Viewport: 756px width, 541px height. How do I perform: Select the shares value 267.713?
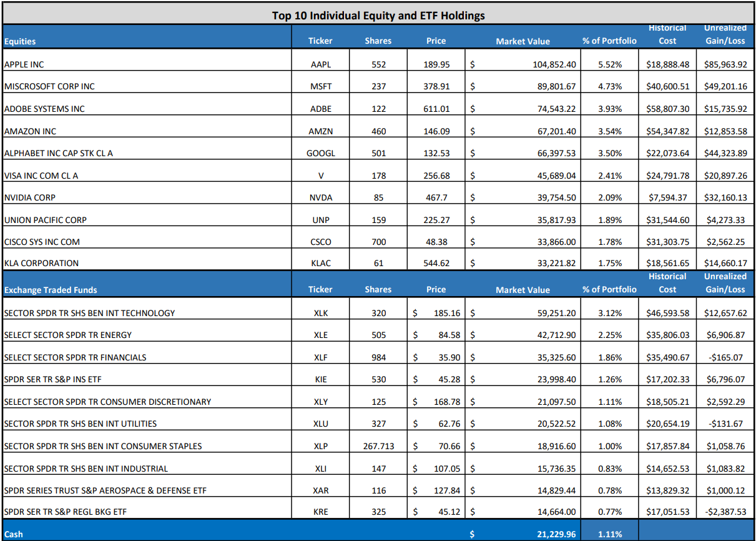378,446
